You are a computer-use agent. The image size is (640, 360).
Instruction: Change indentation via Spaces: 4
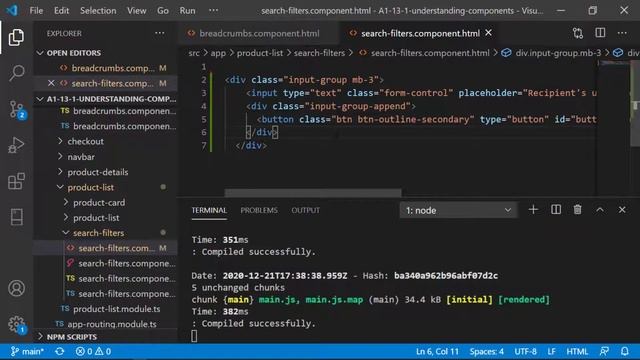coord(487,351)
